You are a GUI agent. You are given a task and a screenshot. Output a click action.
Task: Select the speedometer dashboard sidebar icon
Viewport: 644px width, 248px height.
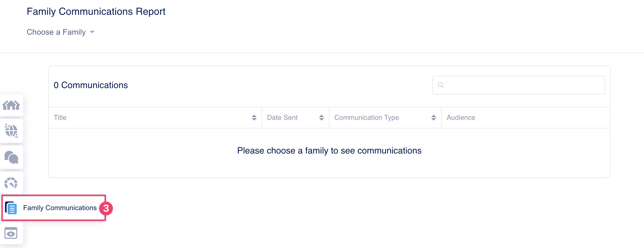tap(11, 183)
